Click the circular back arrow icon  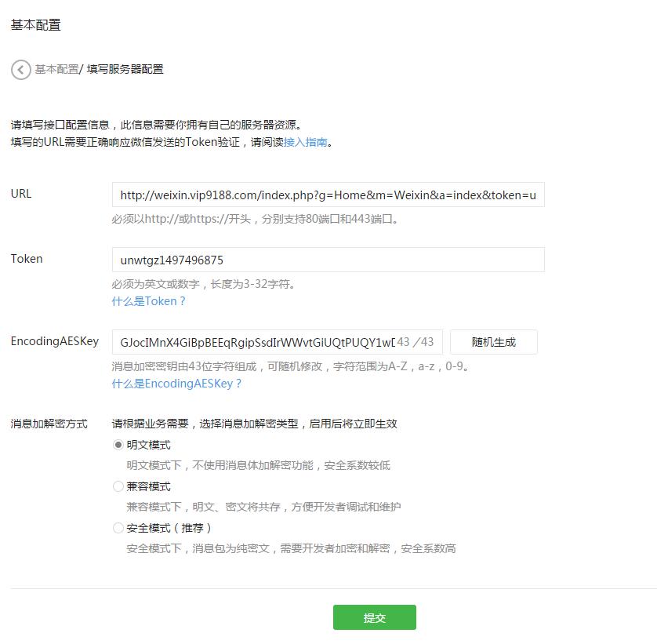tap(20, 70)
